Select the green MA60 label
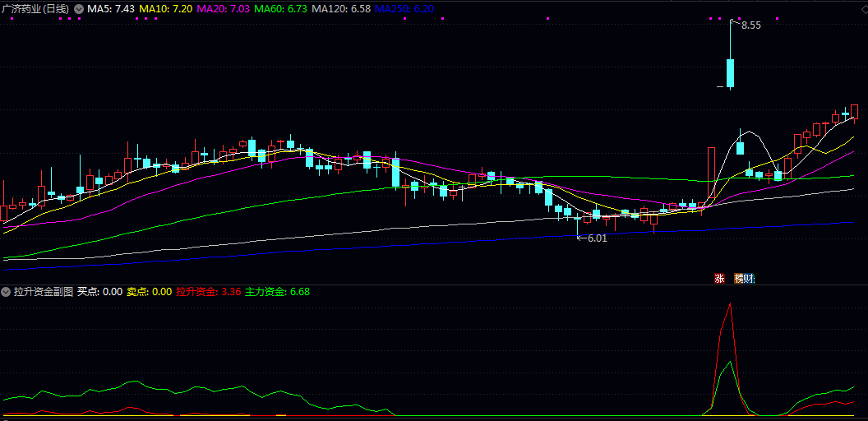Screen dimensions: 868x421 tap(281, 8)
